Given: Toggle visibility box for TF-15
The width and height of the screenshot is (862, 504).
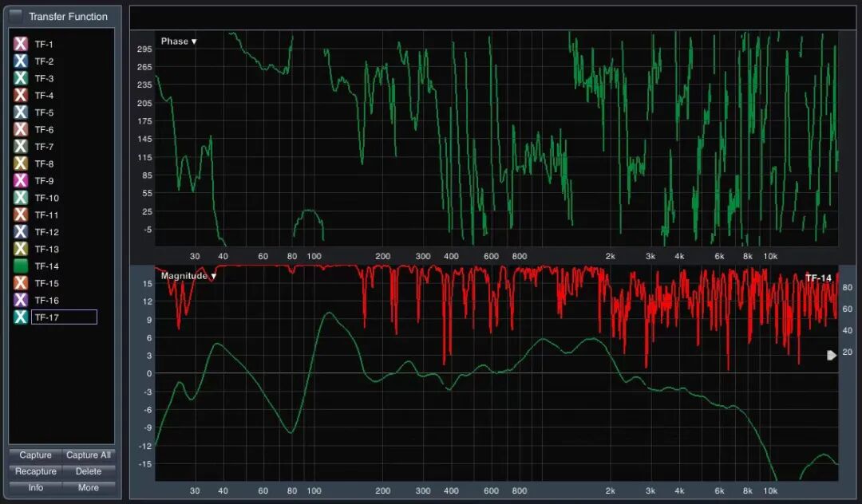Looking at the screenshot, I should [x=20, y=283].
